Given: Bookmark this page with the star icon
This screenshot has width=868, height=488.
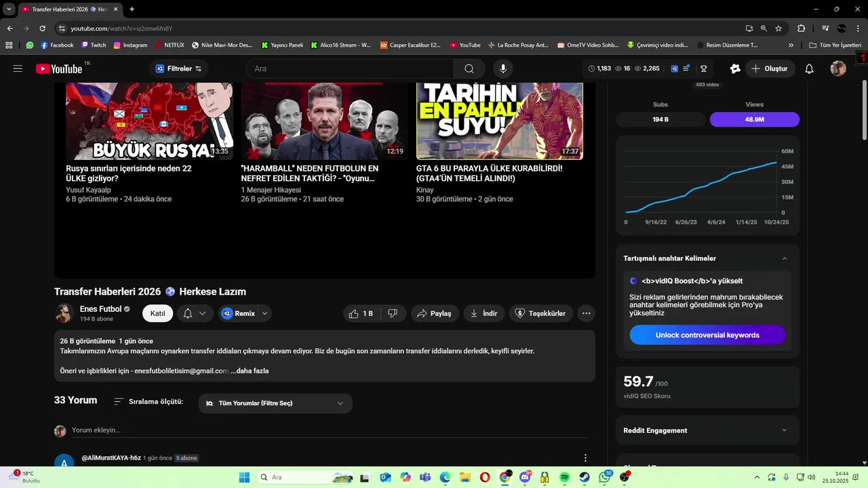Looking at the screenshot, I should coord(778,28).
